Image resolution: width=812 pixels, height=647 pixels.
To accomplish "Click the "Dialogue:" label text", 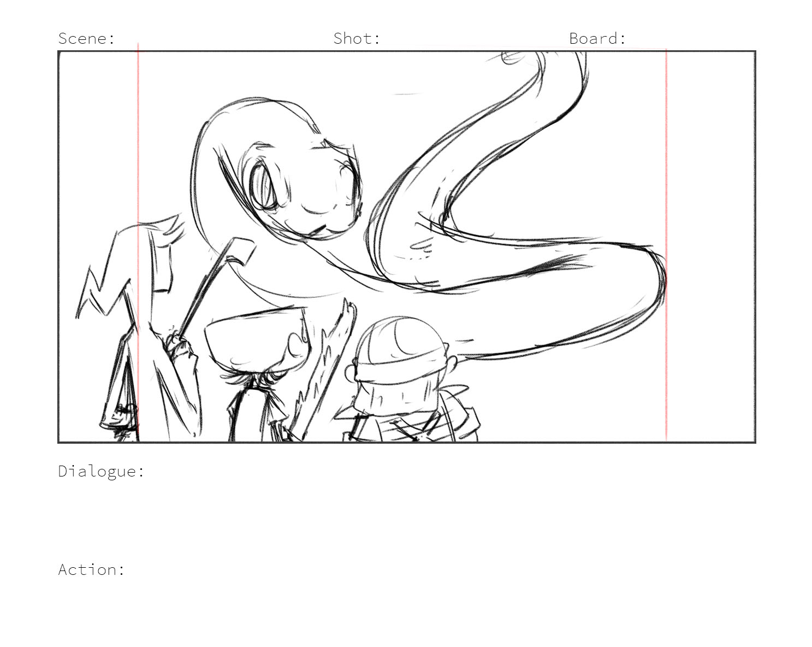I will (x=102, y=471).
